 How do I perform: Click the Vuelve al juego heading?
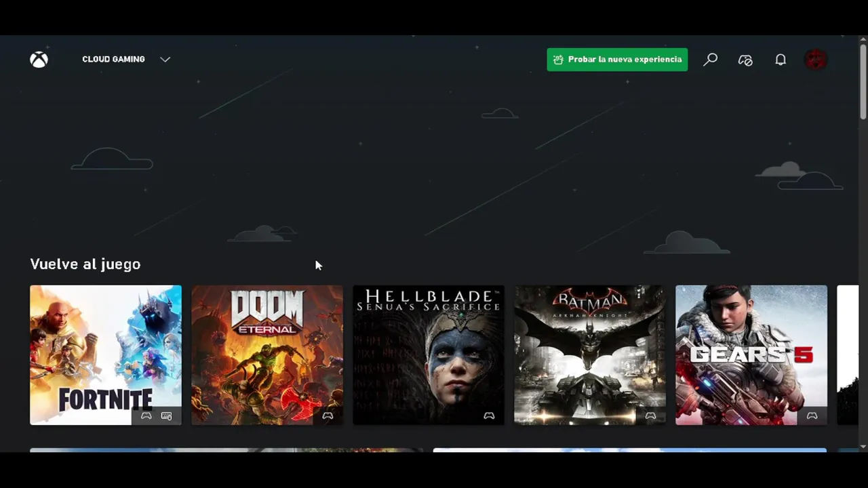pos(85,264)
